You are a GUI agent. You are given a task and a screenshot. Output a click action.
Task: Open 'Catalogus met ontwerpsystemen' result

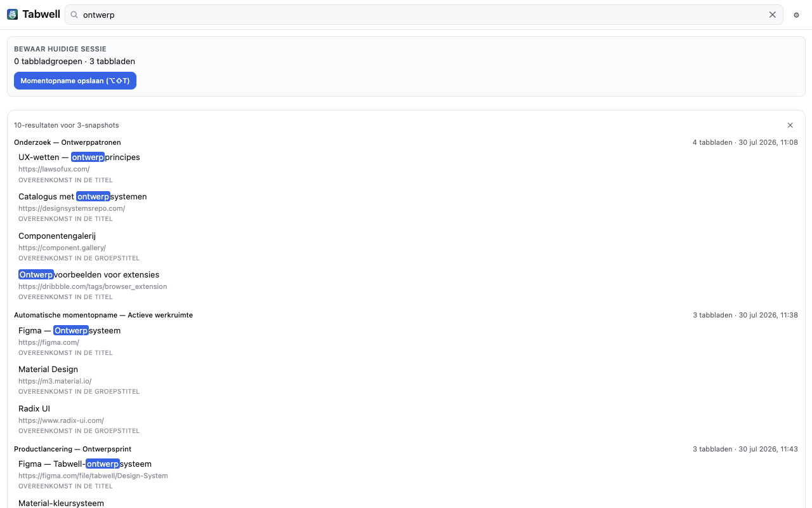coord(82,197)
